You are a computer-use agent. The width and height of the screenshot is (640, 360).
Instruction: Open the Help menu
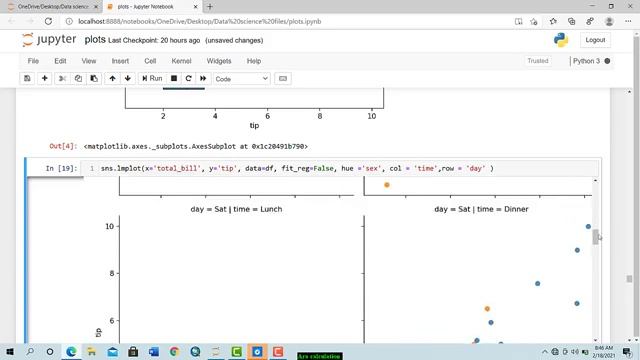[x=254, y=61]
